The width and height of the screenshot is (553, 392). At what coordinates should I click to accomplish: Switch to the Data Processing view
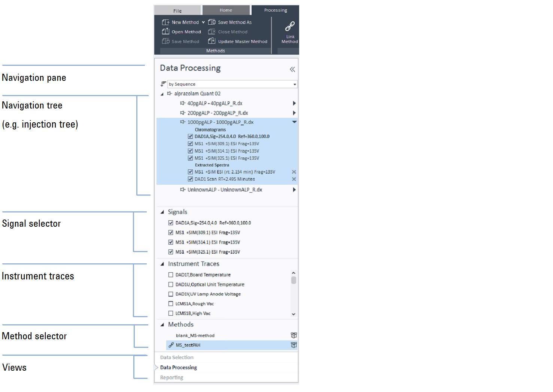tap(179, 368)
